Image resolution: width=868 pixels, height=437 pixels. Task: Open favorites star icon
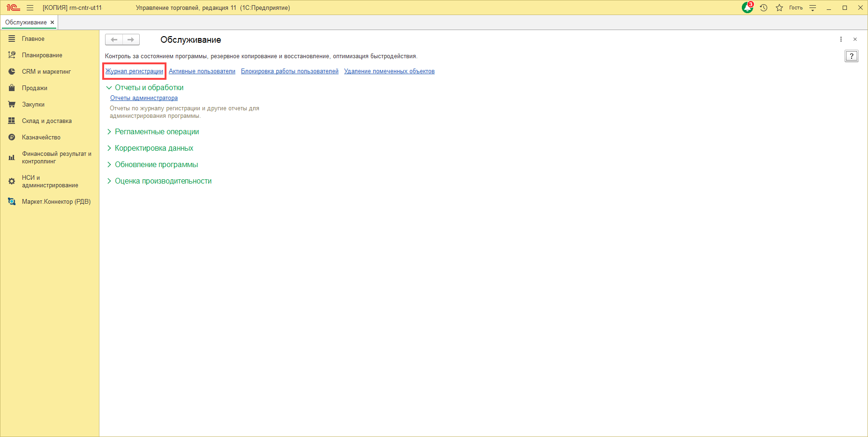pyautogui.click(x=779, y=8)
